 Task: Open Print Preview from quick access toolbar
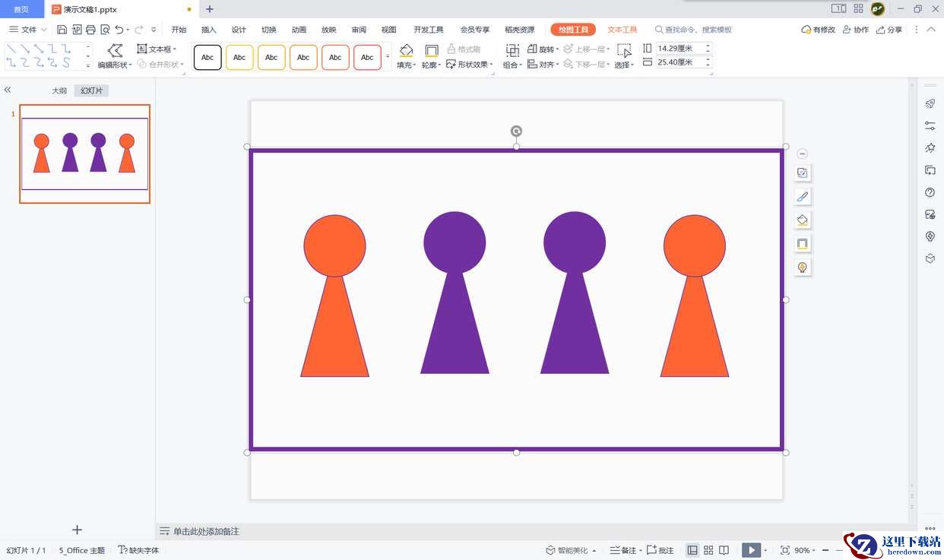click(105, 30)
